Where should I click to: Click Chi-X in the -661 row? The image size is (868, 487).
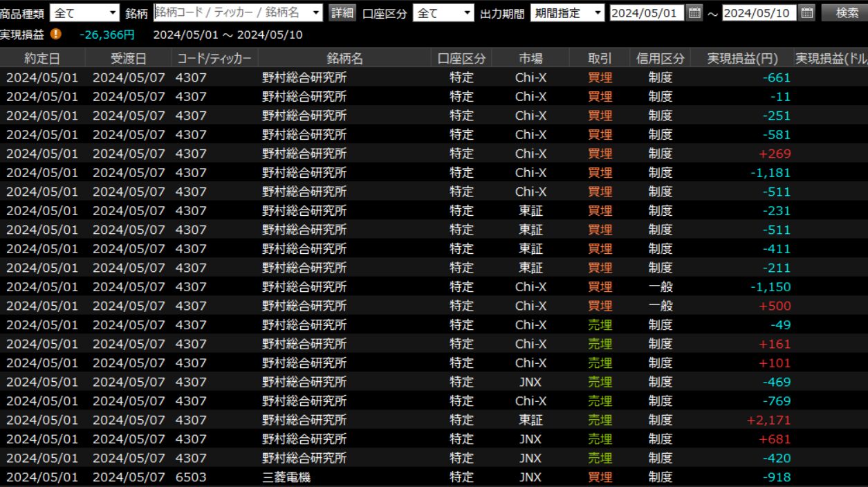tap(530, 77)
